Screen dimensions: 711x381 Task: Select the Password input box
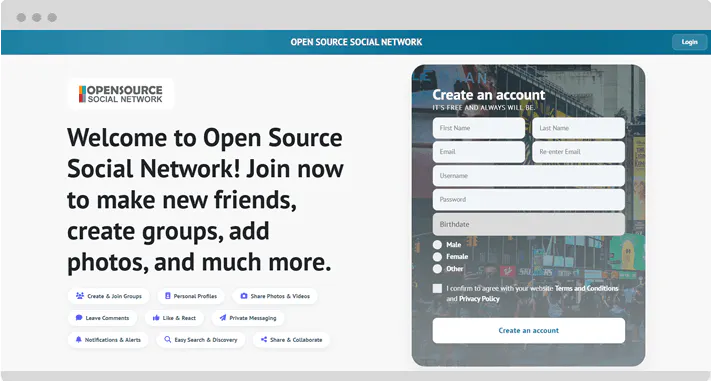coord(529,200)
